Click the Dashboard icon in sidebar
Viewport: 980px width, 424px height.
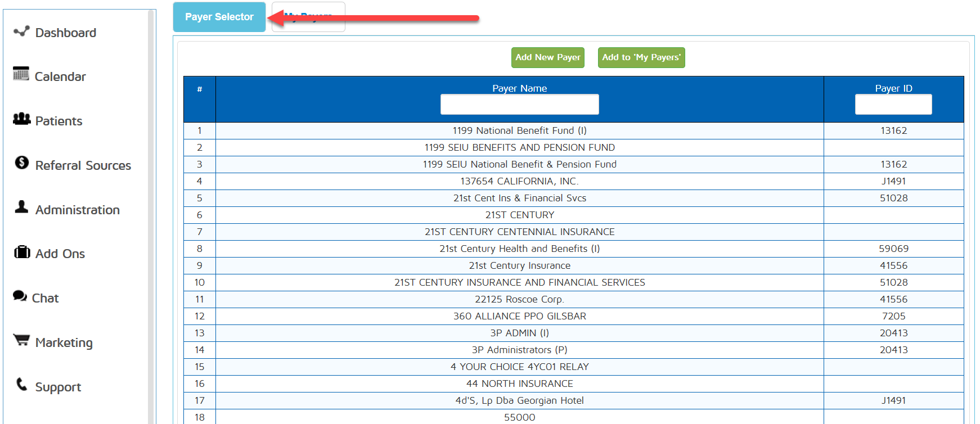click(21, 31)
